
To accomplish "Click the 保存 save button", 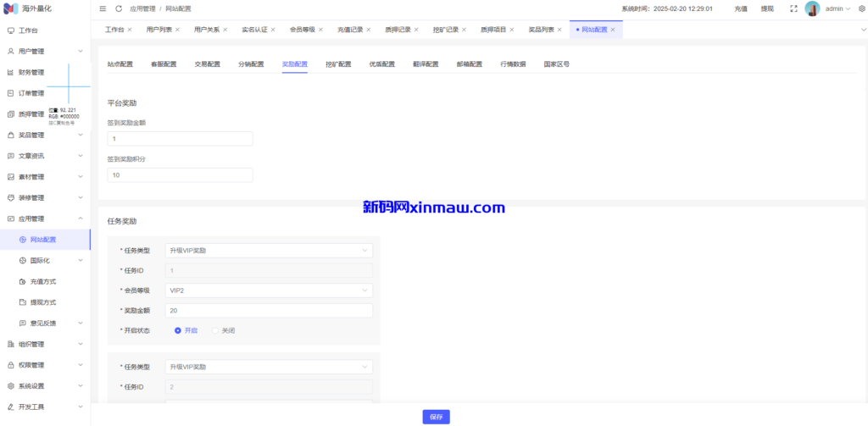I will point(437,418).
